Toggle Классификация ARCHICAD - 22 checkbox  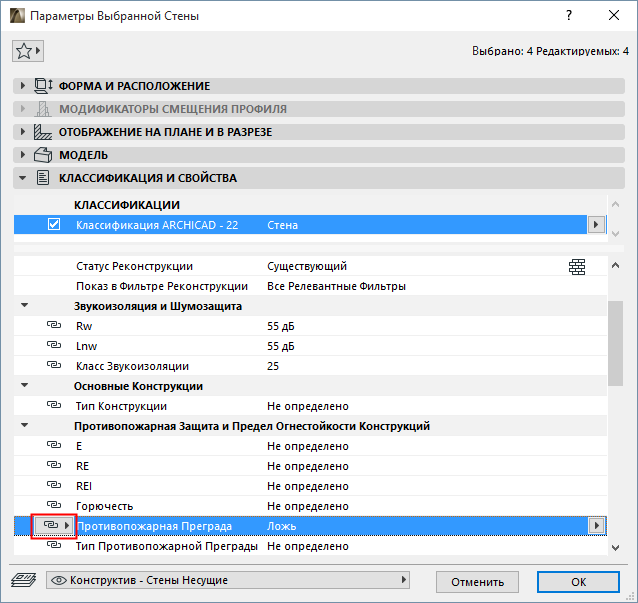(x=54, y=224)
